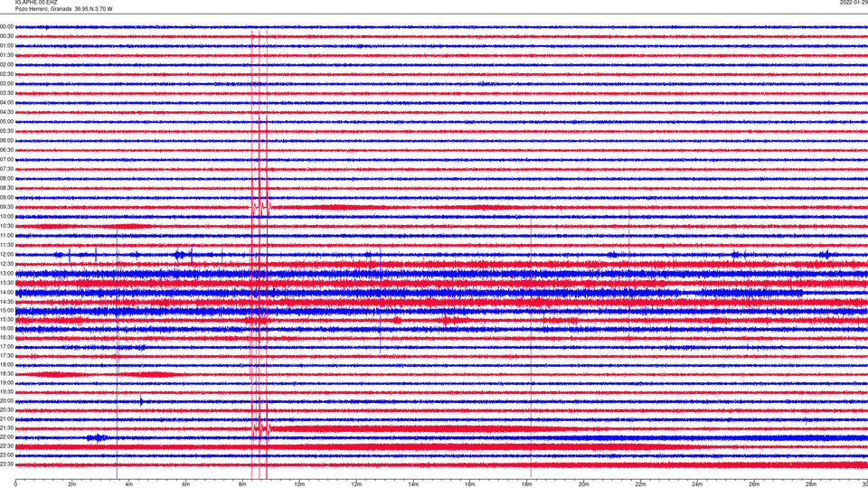
Task: Click the 16:30 time label
Action: [x=7, y=337]
